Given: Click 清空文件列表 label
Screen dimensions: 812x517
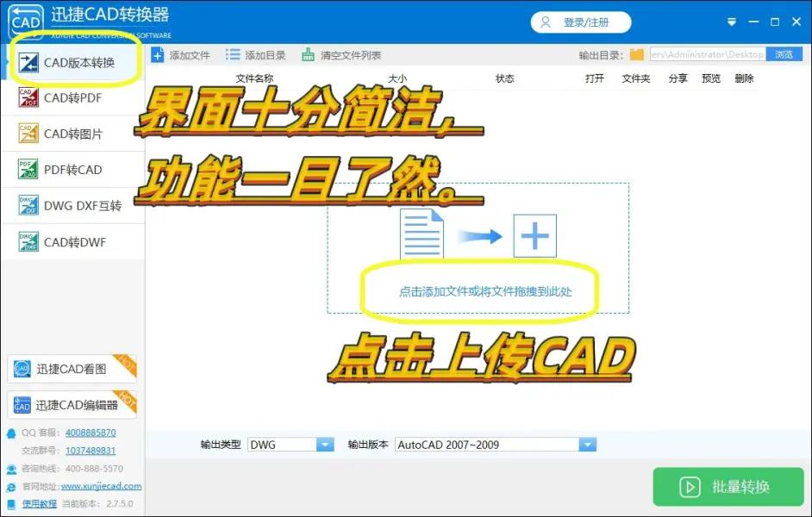Looking at the screenshot, I should coord(351,55).
